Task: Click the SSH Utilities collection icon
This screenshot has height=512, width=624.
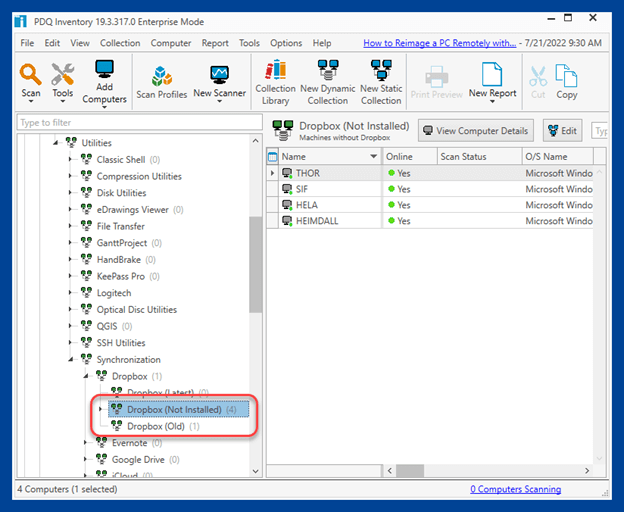Action: [x=86, y=342]
